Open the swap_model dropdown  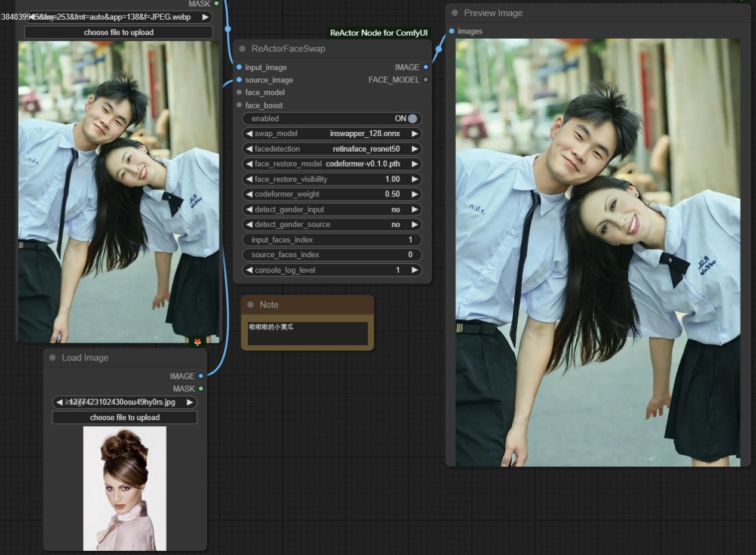331,134
